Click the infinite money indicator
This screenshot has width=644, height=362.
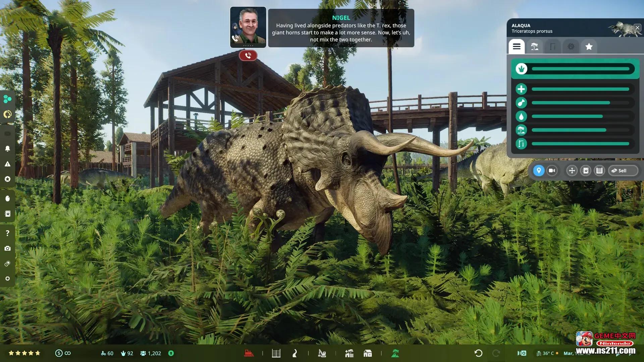tap(63, 353)
